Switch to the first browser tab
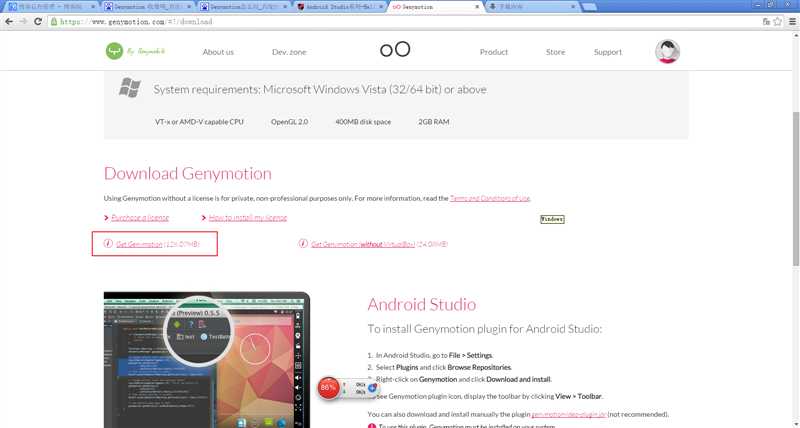The image size is (800, 428). point(51,7)
